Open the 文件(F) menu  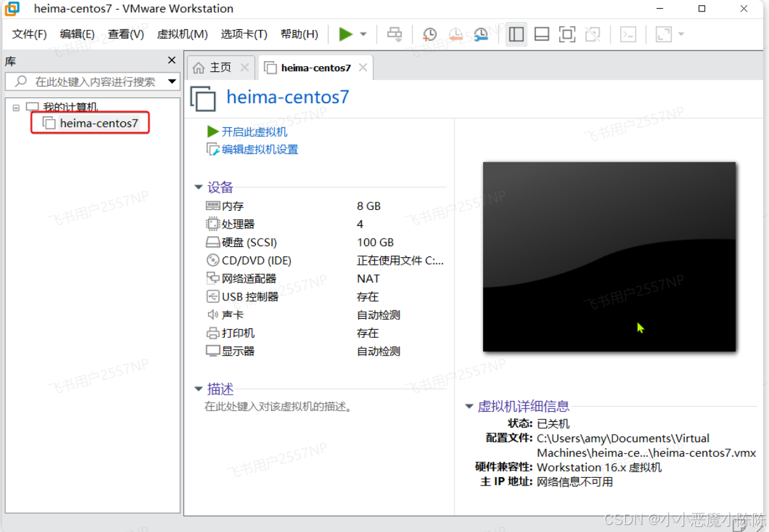point(29,34)
